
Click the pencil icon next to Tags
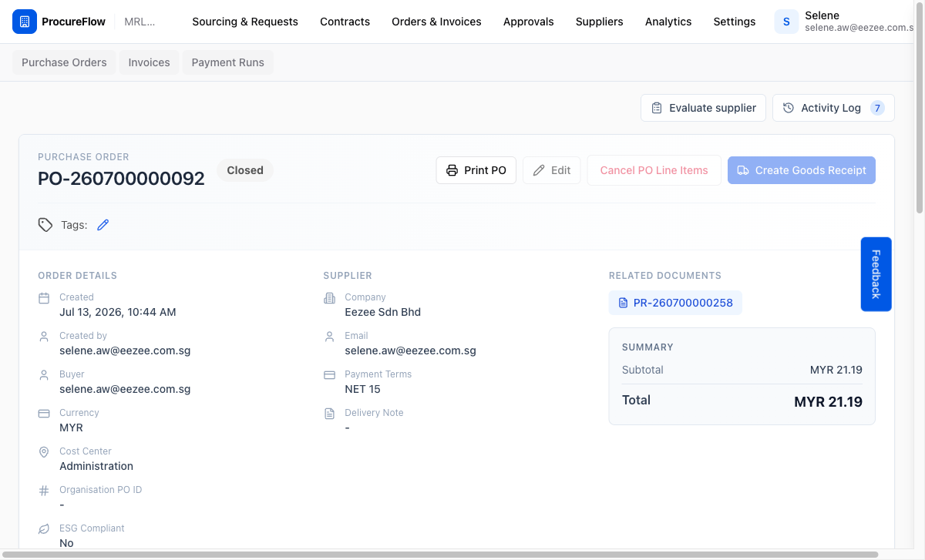tap(103, 225)
